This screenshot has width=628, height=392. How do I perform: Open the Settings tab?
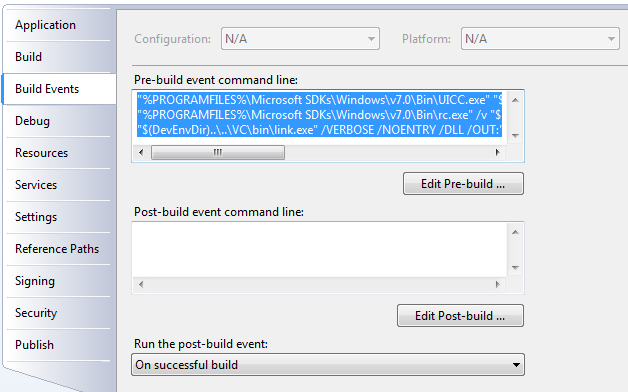pos(58,217)
